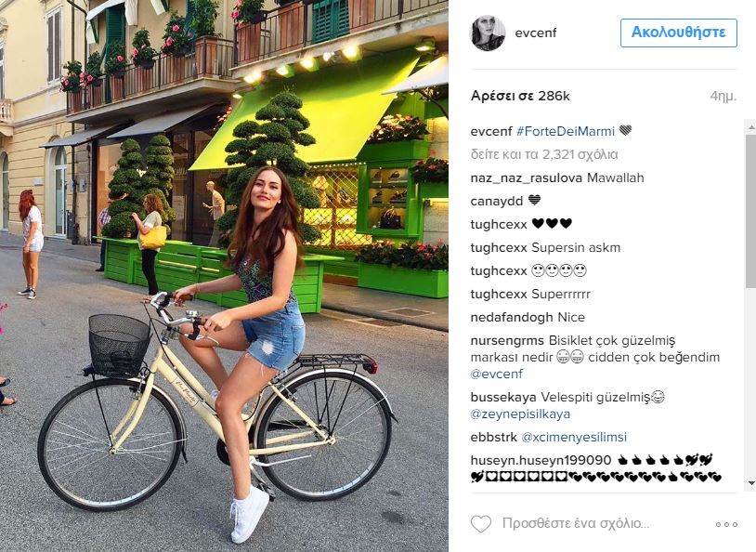
Task: Open nedafandogh commenter profile
Action: (x=512, y=318)
